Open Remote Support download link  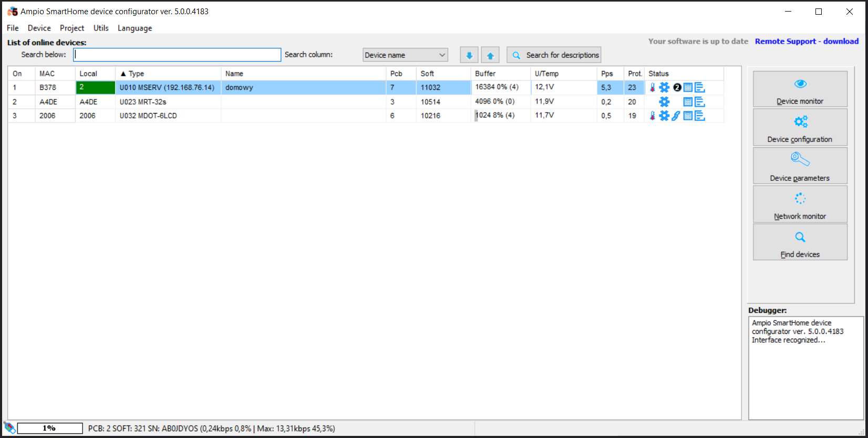point(807,42)
